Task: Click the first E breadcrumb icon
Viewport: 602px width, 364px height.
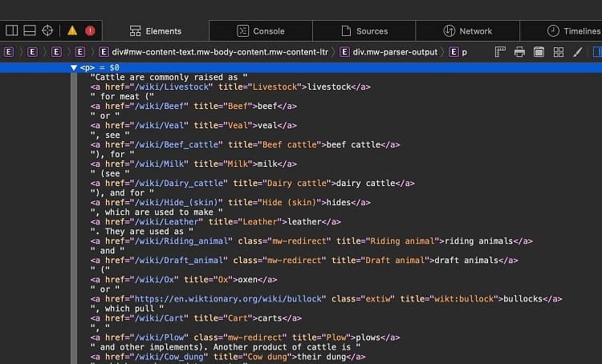Action: pos(10,52)
